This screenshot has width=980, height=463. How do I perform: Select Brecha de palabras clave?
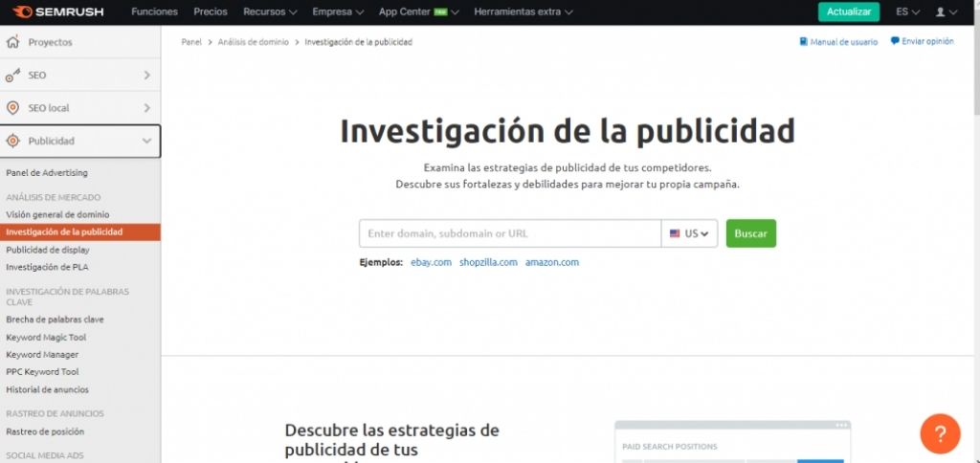click(55, 320)
